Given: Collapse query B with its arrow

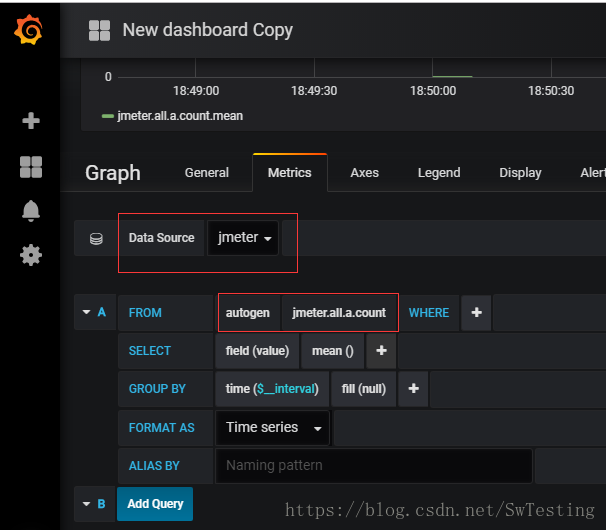Looking at the screenshot, I should tap(87, 504).
